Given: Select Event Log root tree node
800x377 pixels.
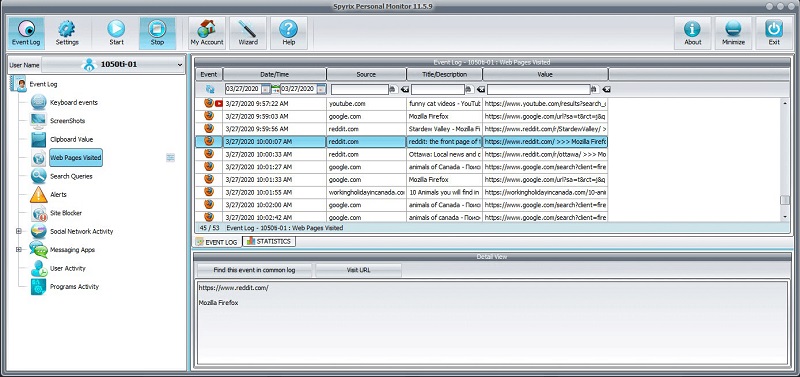Looking at the screenshot, I should pyautogui.click(x=43, y=84).
